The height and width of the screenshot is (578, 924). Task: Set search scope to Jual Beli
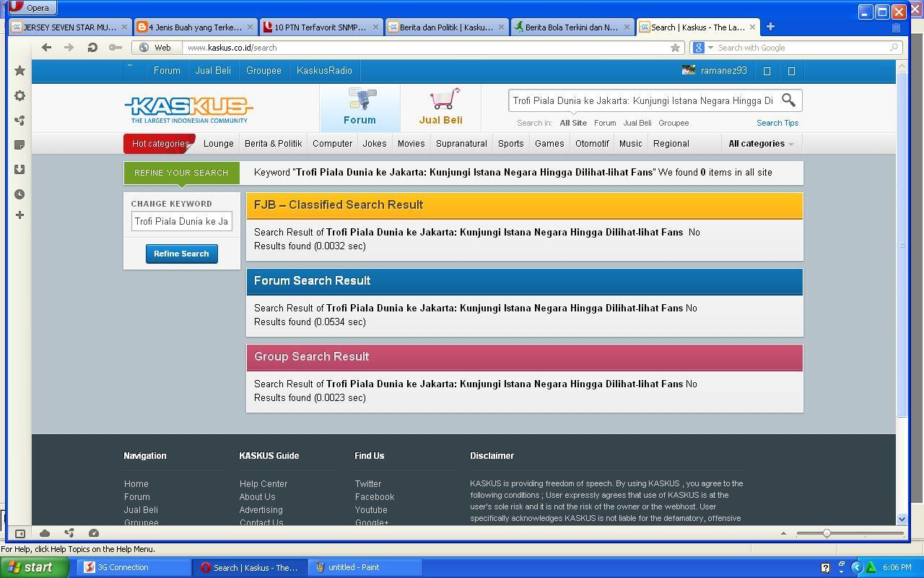coord(637,123)
